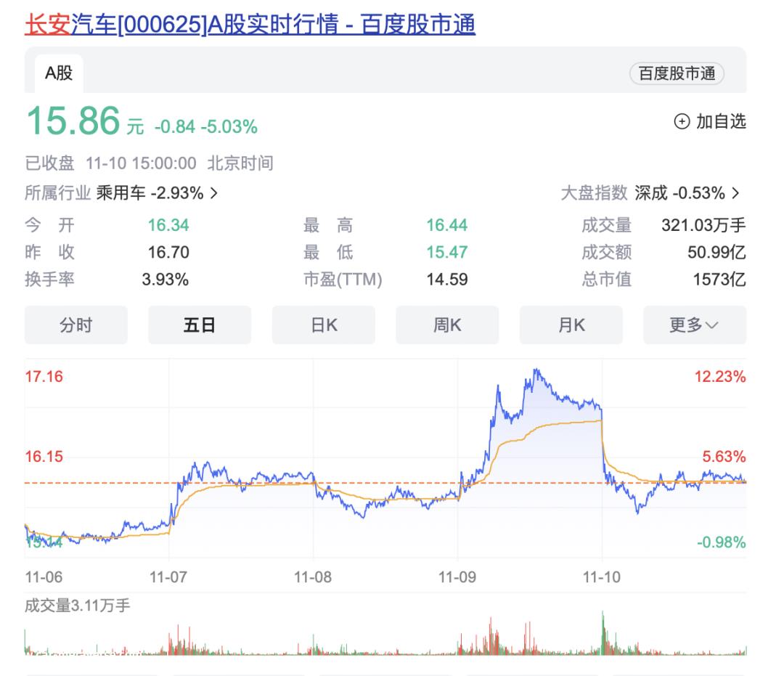784x676 pixels.
Task: Click the 总市值 value 1573亿
Action: pyautogui.click(x=719, y=279)
